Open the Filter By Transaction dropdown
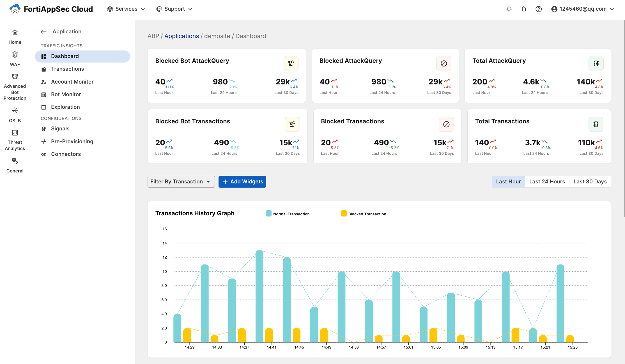 (181, 182)
